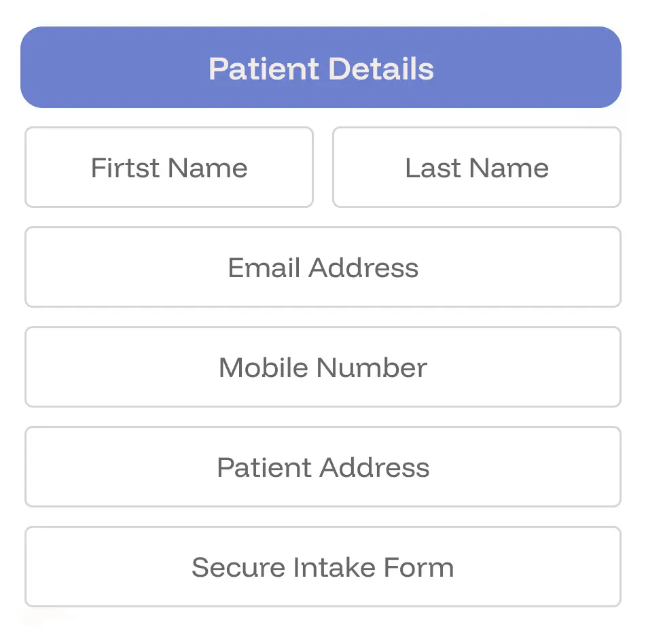The image size is (646, 644).
Task: Click the top-right Last Name box
Action: 476,167
